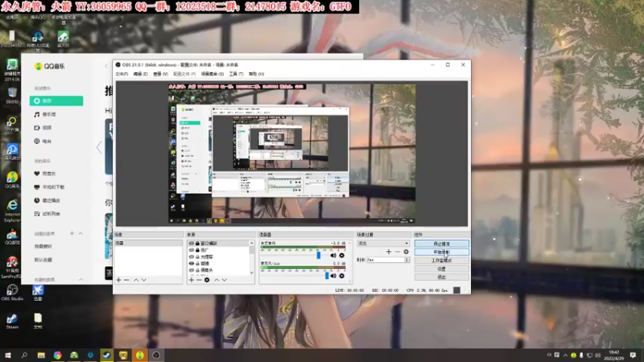This screenshot has height=362, width=644.
Task: Click the OBS preview canvas
Action: pos(291,154)
